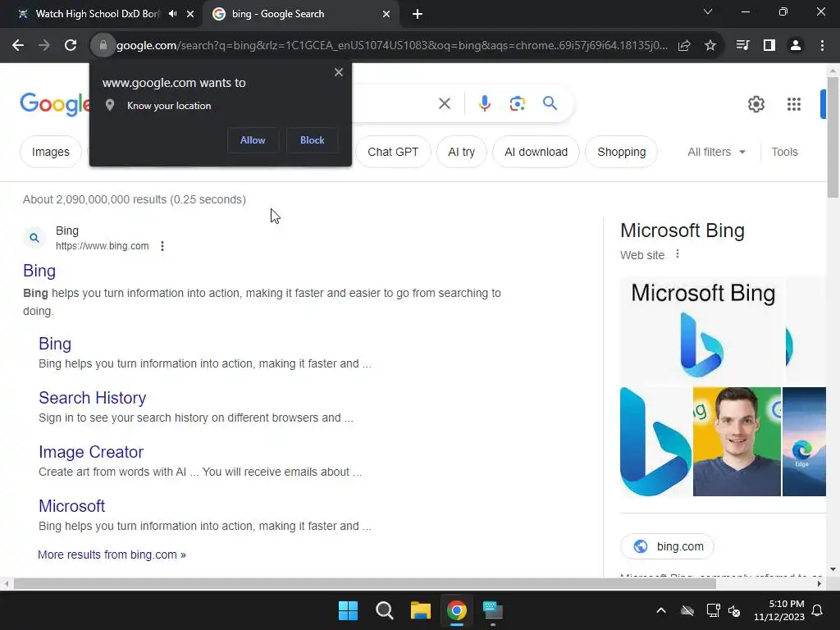Click the muted volume tray icon

tap(734, 610)
